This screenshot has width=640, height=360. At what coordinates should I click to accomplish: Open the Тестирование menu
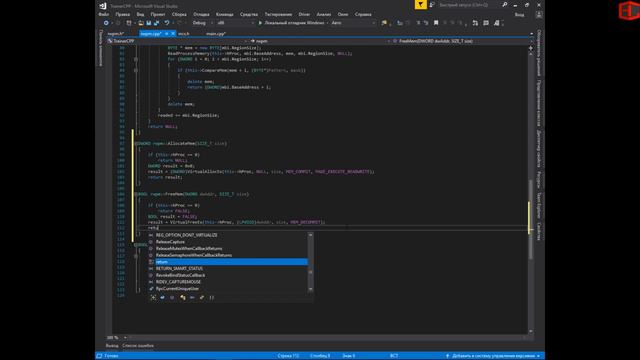click(278, 14)
